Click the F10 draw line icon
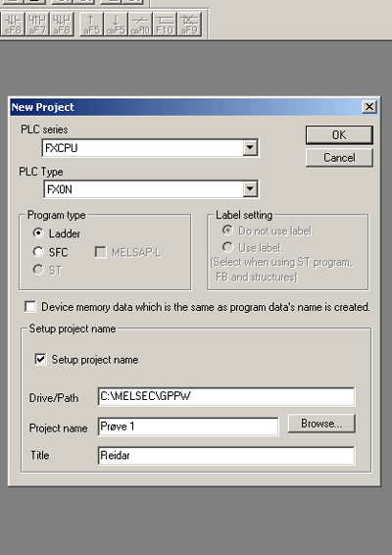 (x=165, y=25)
